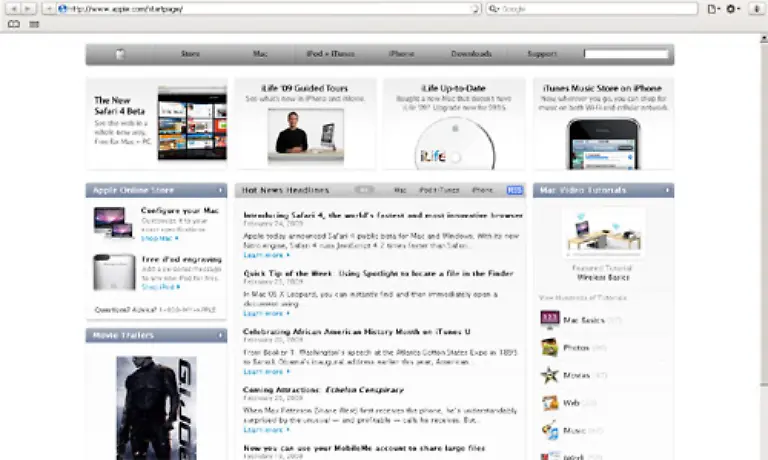
Task: Open the Downloads navigation tab
Action: pos(471,54)
